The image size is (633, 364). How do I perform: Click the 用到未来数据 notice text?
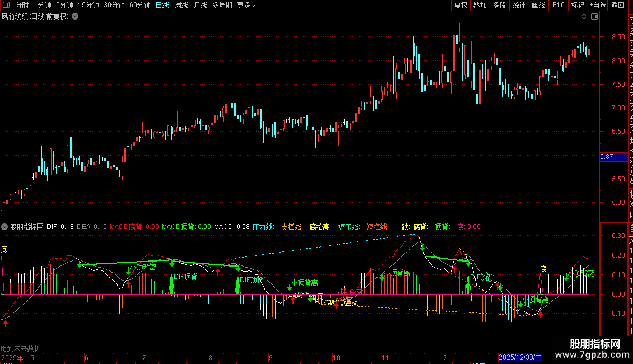pos(21,348)
